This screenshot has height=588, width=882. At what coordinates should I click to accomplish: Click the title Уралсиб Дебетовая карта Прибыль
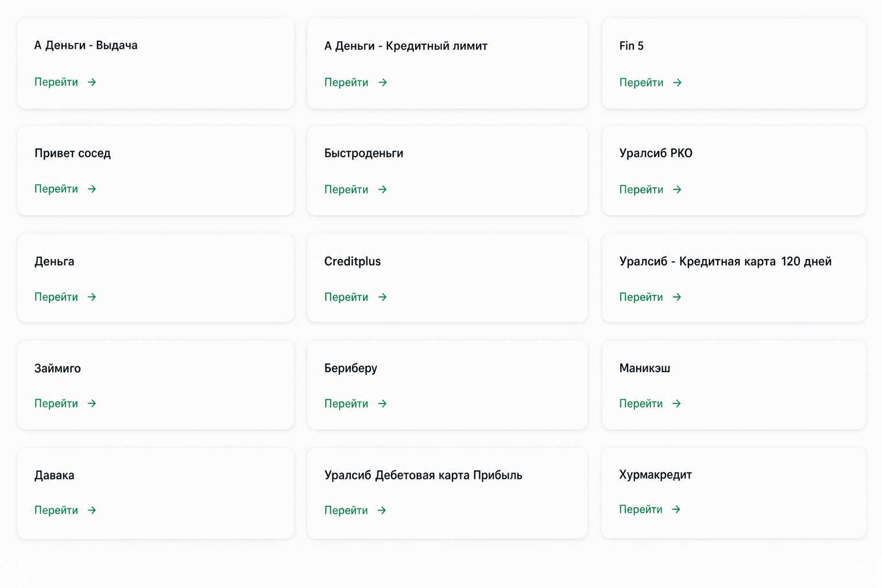423,475
